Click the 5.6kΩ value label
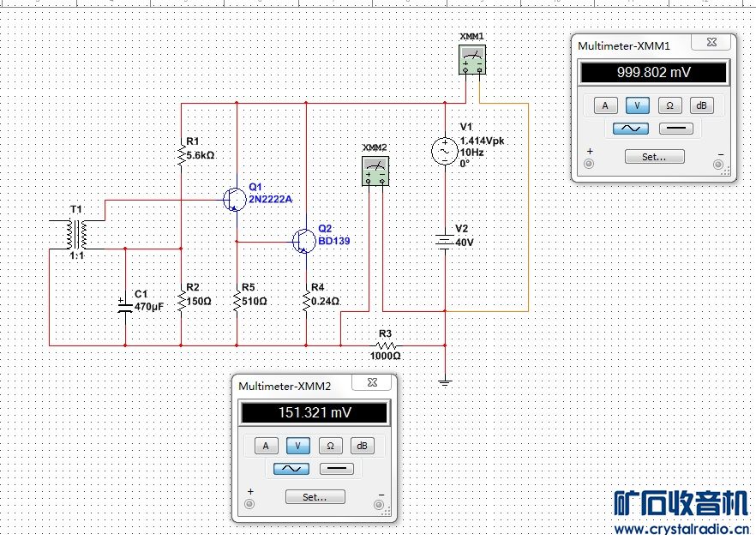This screenshot has height=540, width=756. [201, 155]
